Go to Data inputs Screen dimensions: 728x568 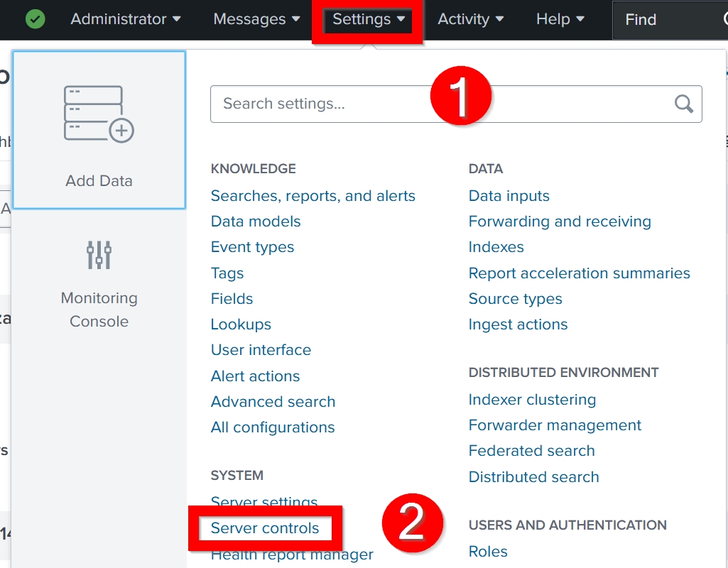coord(509,195)
